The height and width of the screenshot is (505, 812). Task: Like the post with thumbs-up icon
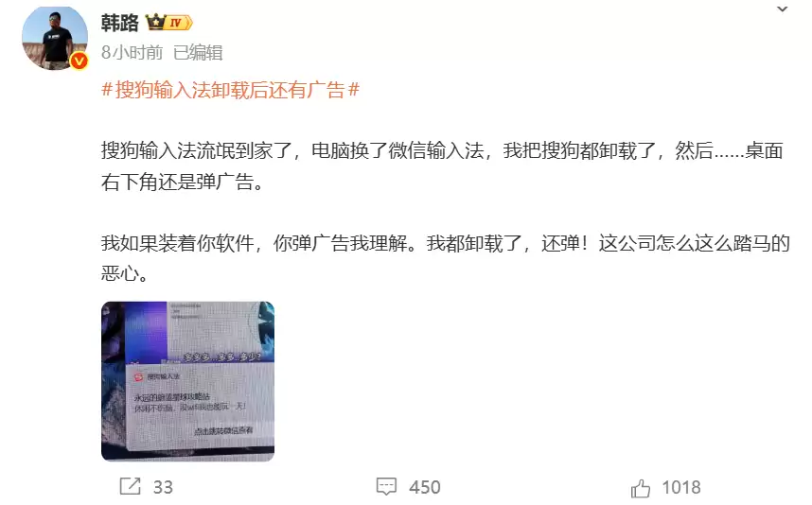pyautogui.click(x=640, y=487)
